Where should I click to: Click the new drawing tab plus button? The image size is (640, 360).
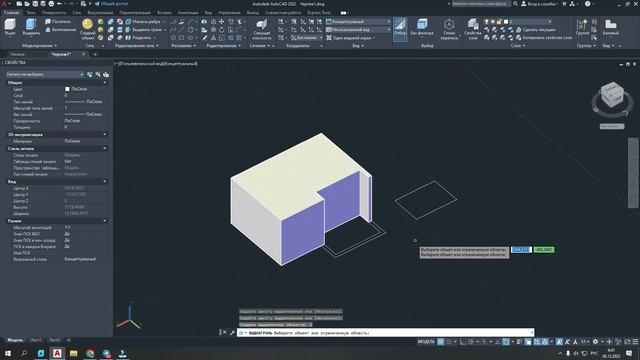tap(96, 54)
